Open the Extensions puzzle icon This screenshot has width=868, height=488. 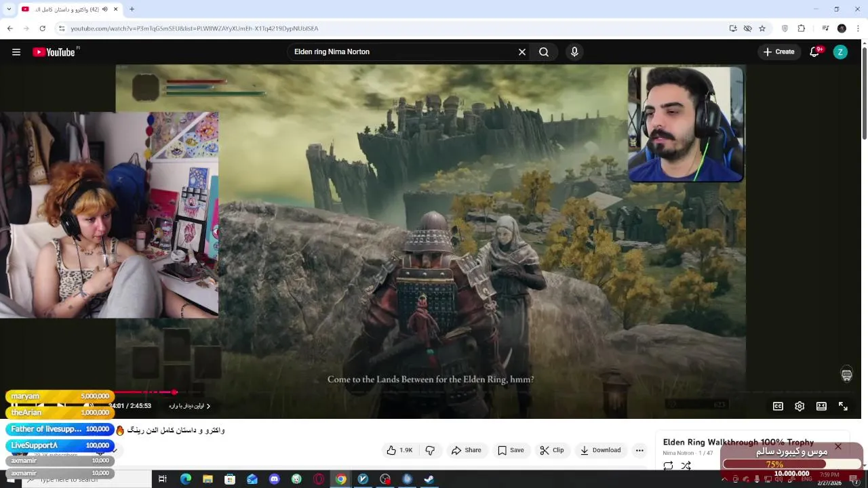pos(802,28)
